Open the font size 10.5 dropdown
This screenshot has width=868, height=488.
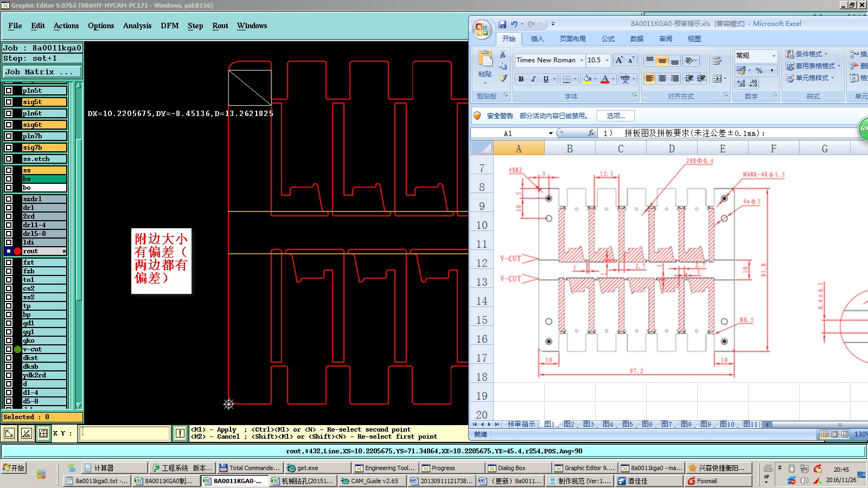click(x=607, y=60)
